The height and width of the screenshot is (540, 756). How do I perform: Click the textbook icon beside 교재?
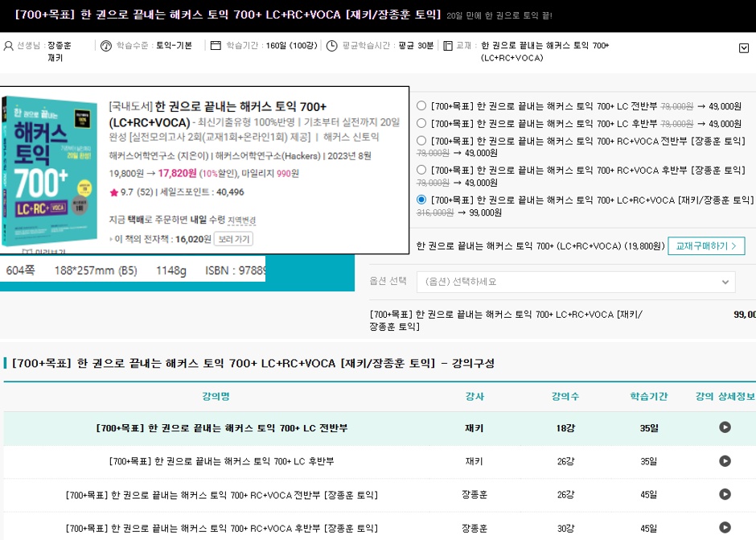(448, 46)
